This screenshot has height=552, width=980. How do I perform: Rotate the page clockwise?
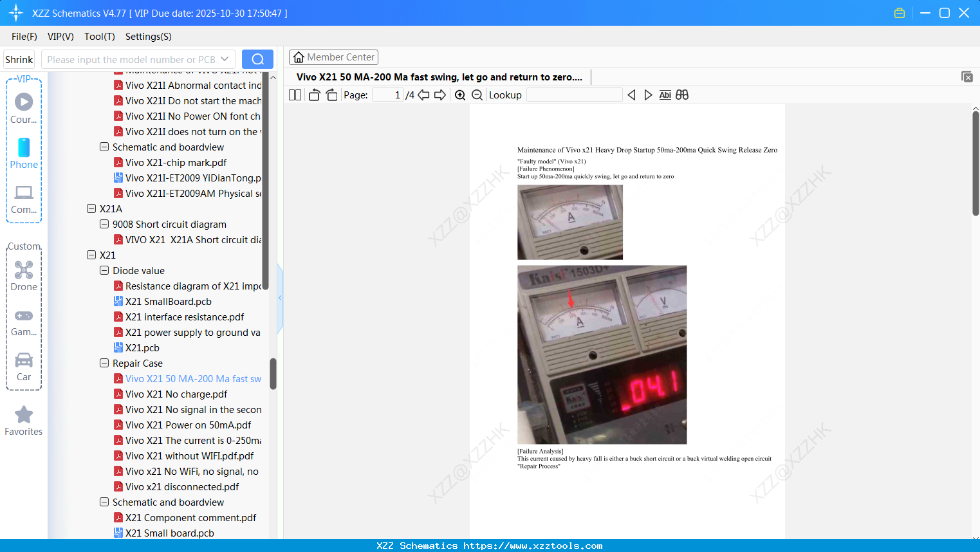[x=331, y=95]
